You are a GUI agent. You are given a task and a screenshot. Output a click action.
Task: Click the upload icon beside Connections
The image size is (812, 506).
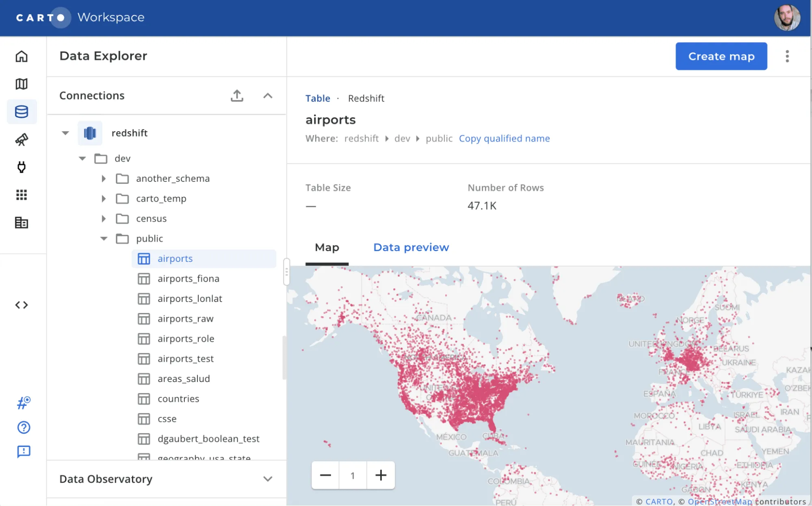(x=237, y=96)
